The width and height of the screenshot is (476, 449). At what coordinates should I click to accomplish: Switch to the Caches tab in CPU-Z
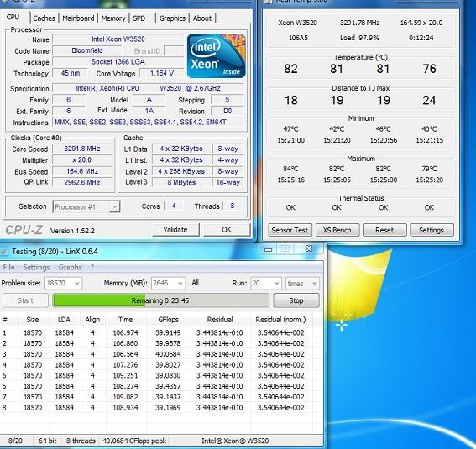44,18
